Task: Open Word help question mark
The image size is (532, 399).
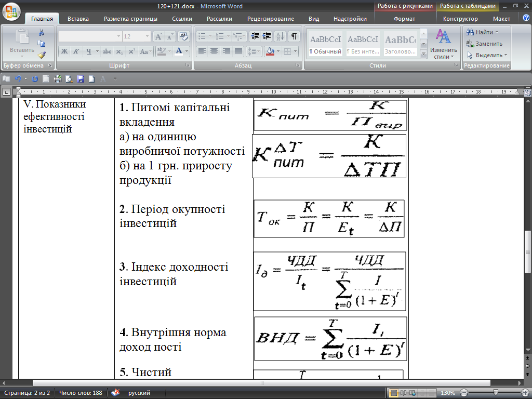Action: click(x=526, y=18)
